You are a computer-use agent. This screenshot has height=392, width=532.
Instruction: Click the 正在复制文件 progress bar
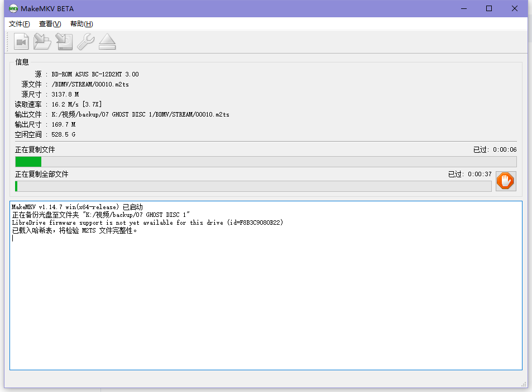pyautogui.click(x=266, y=162)
